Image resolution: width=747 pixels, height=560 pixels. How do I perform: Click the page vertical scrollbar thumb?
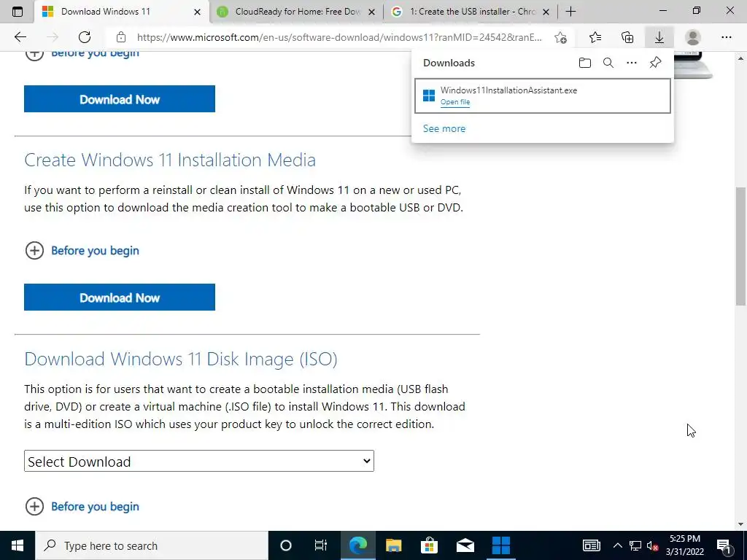coord(740,246)
